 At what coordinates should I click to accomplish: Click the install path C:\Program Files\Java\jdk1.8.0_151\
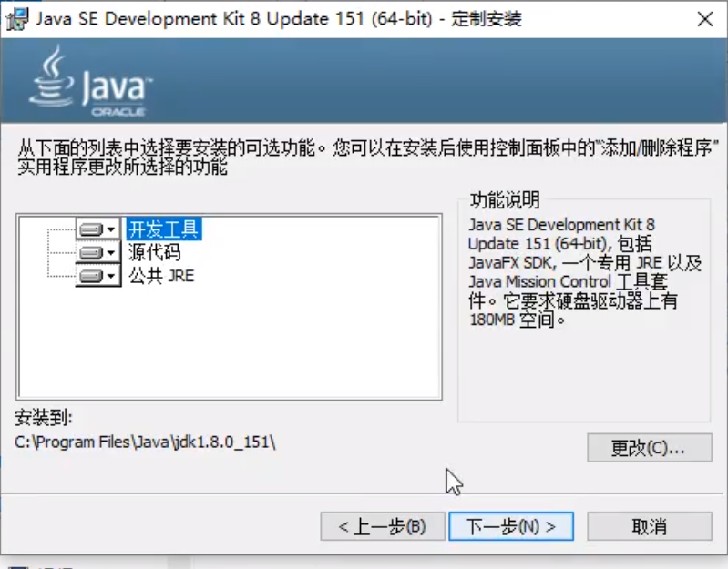145,442
